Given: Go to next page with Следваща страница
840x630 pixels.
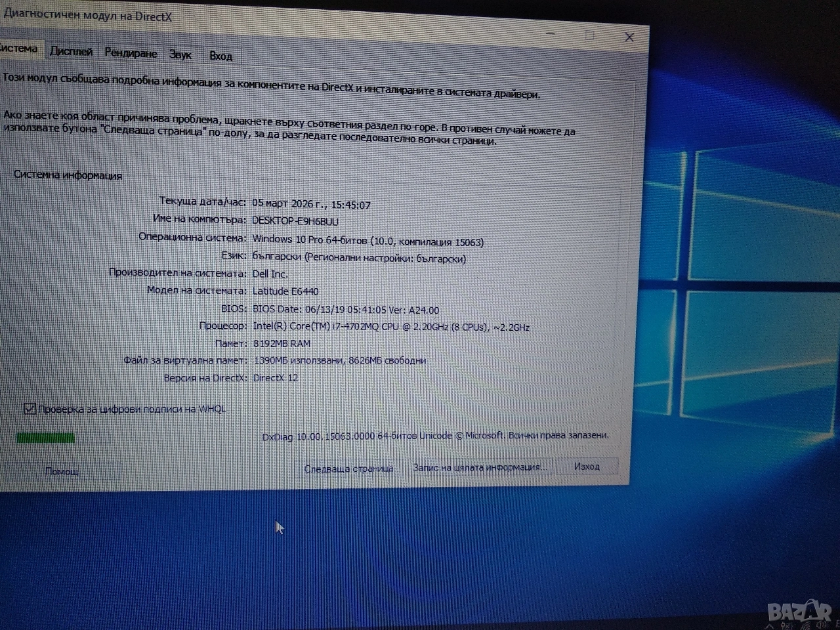Looking at the screenshot, I should pyautogui.click(x=348, y=469).
